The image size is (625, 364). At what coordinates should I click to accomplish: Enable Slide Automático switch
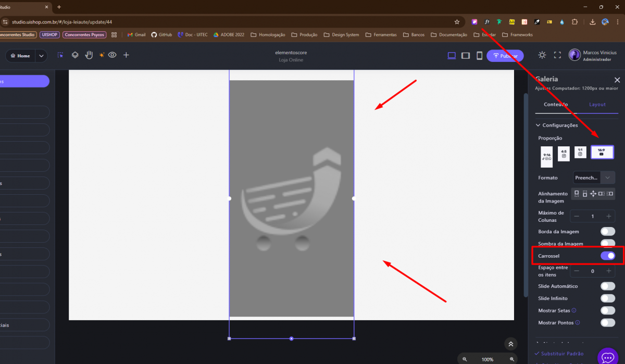pyautogui.click(x=607, y=286)
